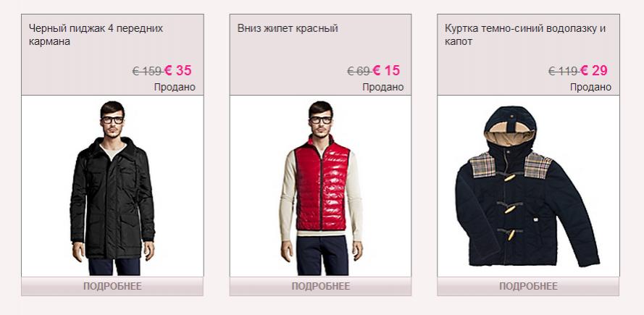Click the € 15 sale price
The image size is (644, 315).
click(x=386, y=71)
